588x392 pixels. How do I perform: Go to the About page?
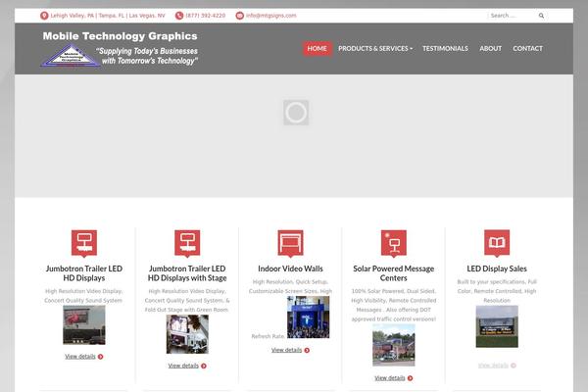[x=491, y=48]
